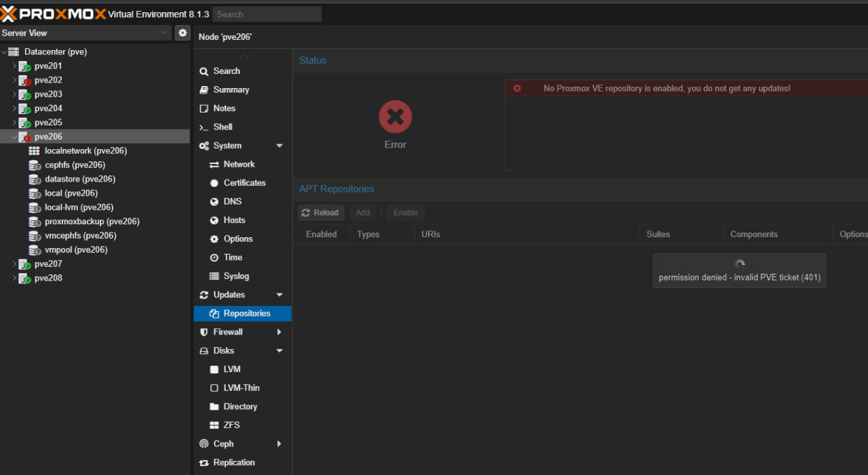This screenshot has width=868, height=475.
Task: Open the Replication page
Action: point(243,463)
